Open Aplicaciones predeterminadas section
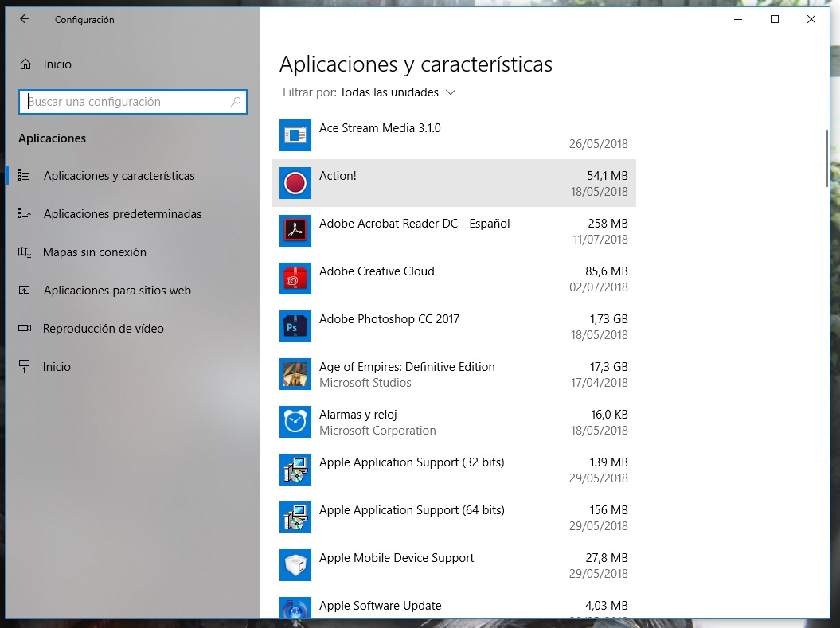The width and height of the screenshot is (840, 628). click(x=122, y=214)
